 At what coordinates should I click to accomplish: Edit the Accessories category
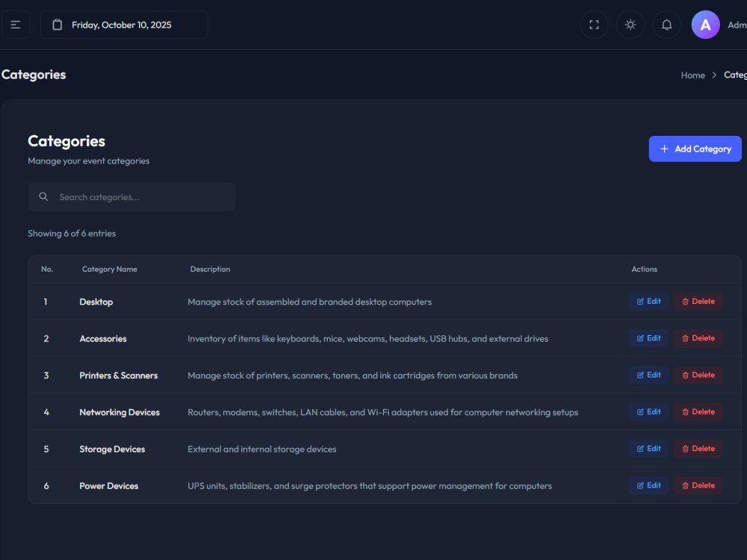648,338
